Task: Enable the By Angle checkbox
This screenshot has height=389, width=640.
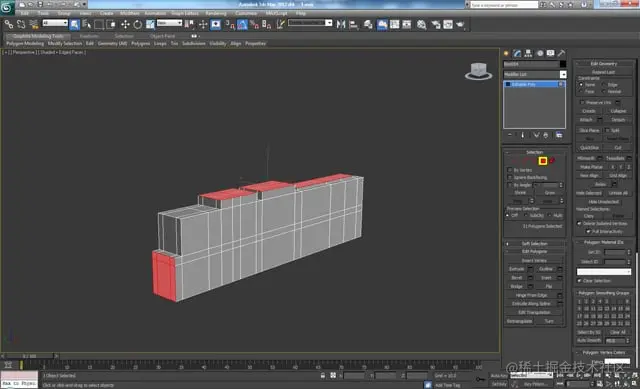Action: tap(509, 185)
